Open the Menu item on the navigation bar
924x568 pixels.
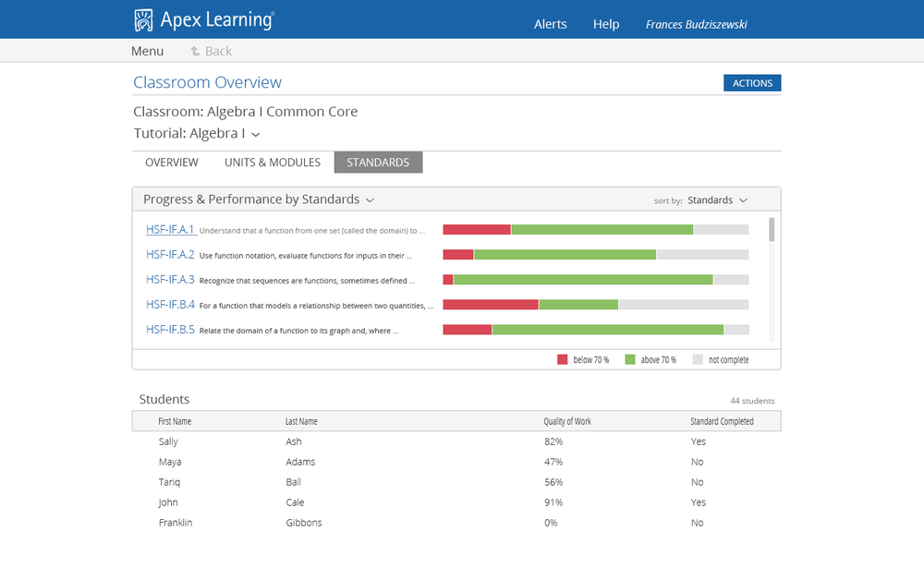[147, 51]
